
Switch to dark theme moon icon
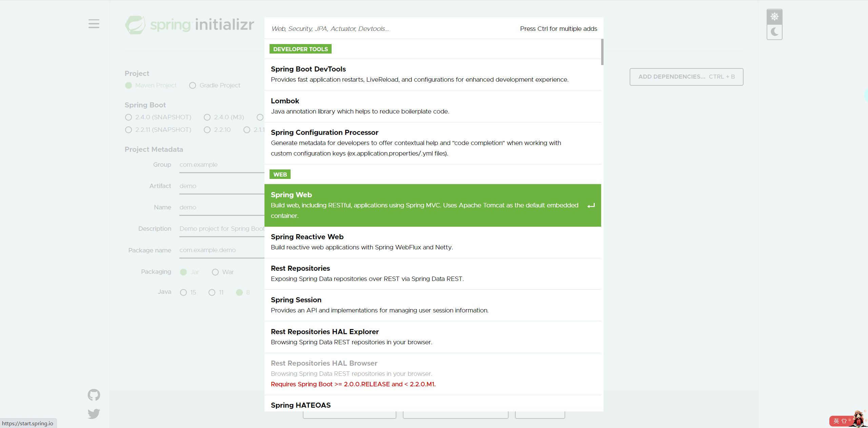click(774, 32)
